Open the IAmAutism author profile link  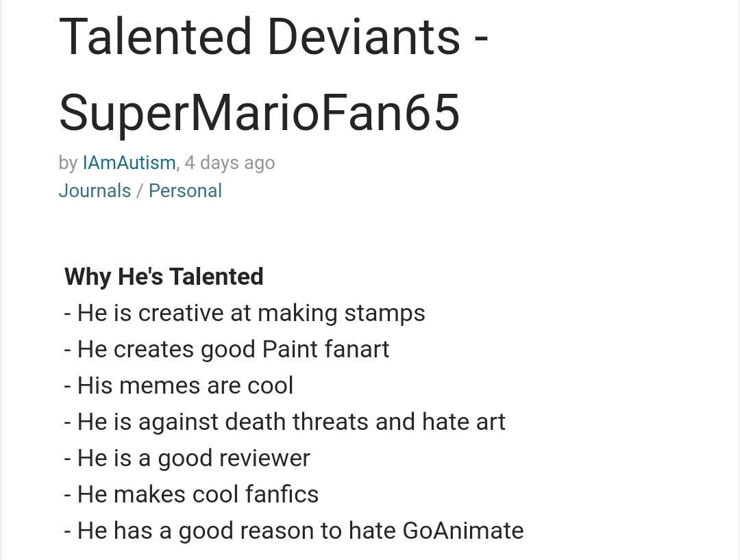(129, 163)
